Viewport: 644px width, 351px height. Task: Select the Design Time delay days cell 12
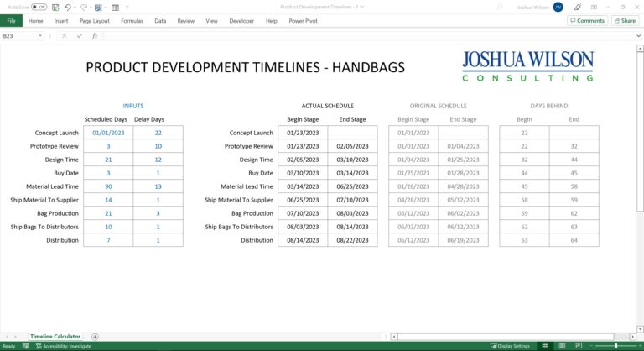coord(158,160)
